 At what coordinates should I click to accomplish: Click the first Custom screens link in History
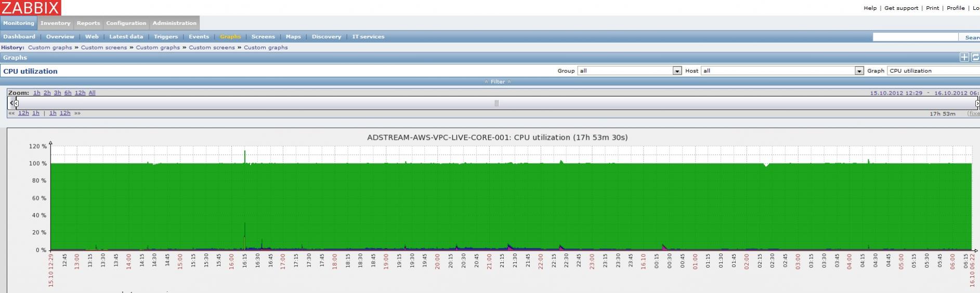(x=104, y=47)
